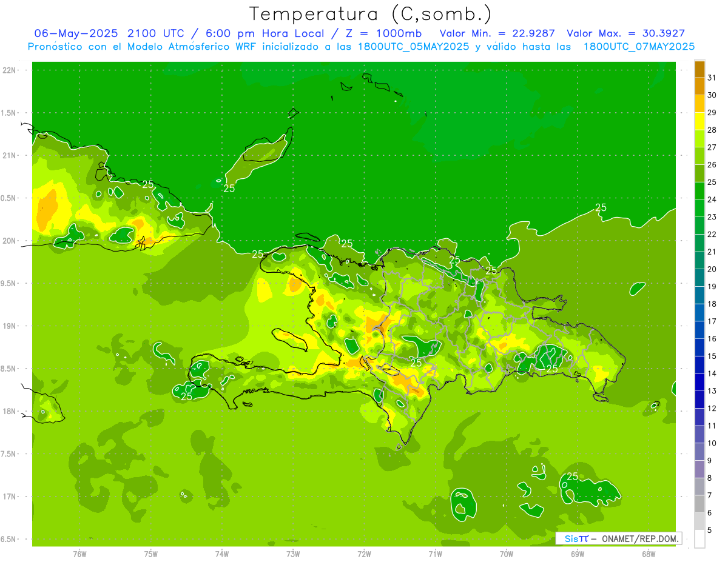This screenshot has height=562, width=728.
Task: Click the colorbar label "10"
Action: point(712,443)
